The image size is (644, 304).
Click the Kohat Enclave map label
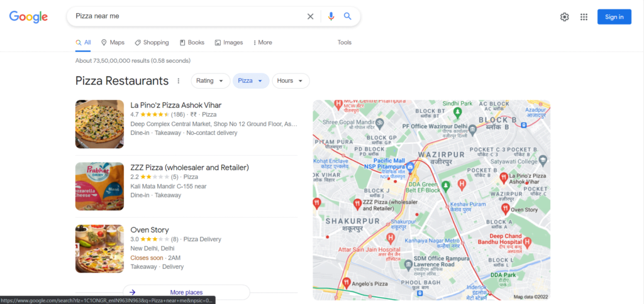tap(331, 161)
